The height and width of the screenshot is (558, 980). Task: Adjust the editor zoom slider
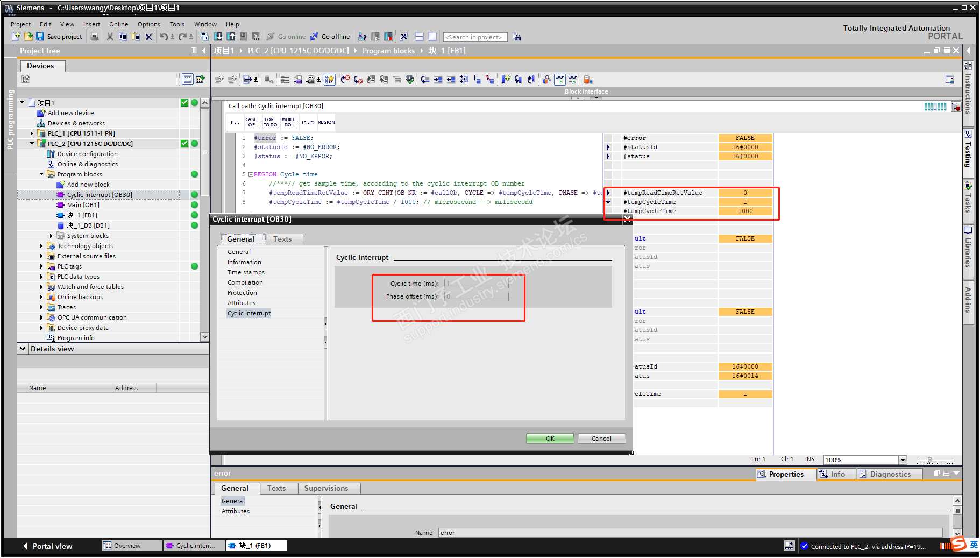(929, 460)
